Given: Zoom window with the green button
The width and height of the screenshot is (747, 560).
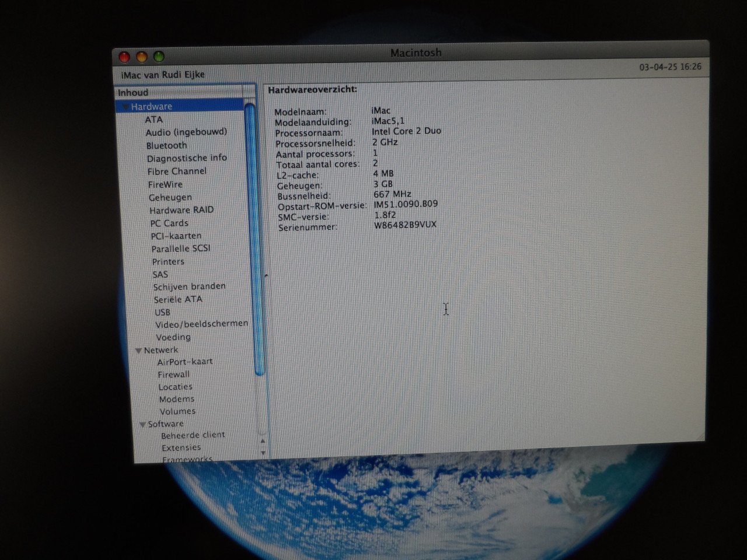Looking at the screenshot, I should click(159, 57).
